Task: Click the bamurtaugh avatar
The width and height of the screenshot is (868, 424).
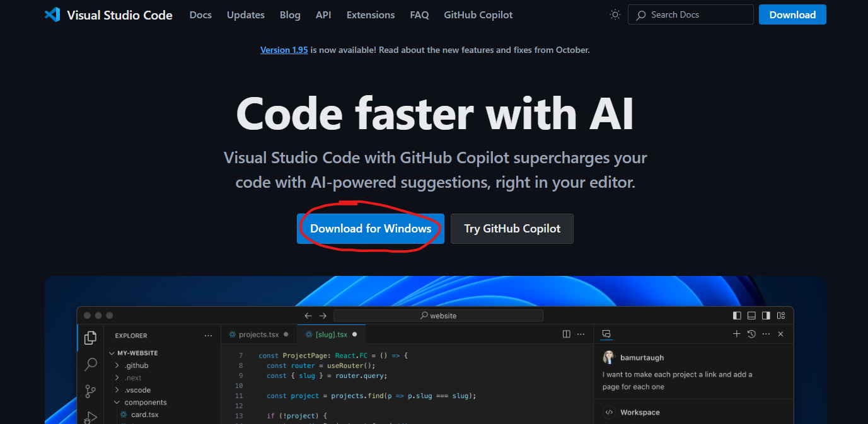Action: 608,357
